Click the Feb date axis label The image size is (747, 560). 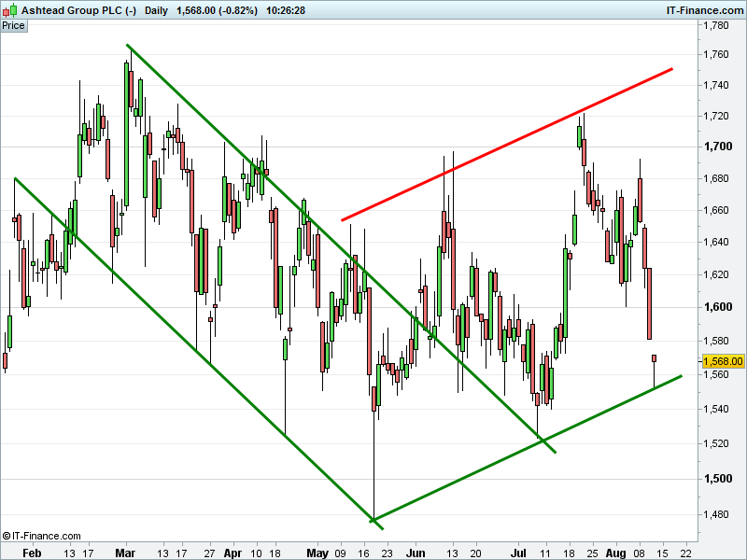[32, 553]
